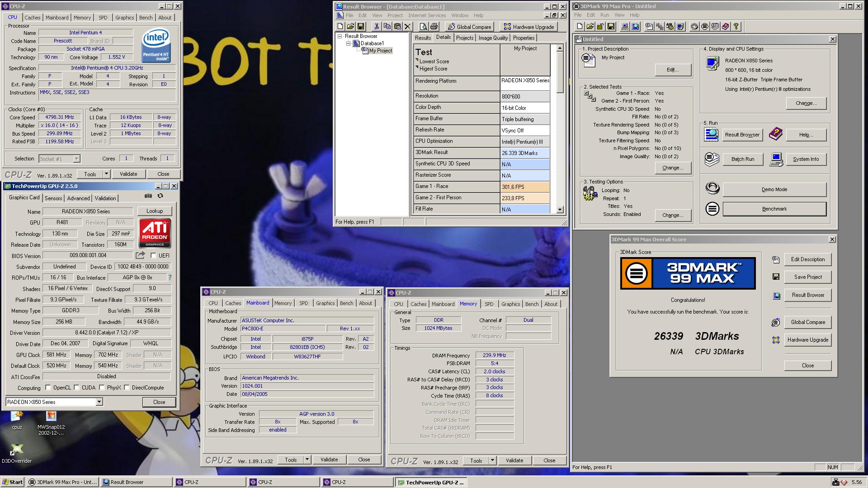
Task: Click Hardware Upgrade in Overall Score dialog
Action: tap(808, 340)
